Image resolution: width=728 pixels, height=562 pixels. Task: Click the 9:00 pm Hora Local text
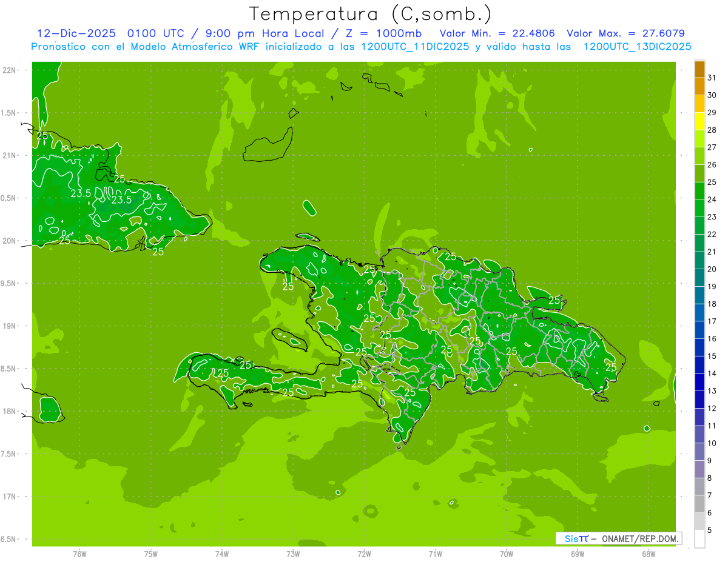pyautogui.click(x=263, y=33)
